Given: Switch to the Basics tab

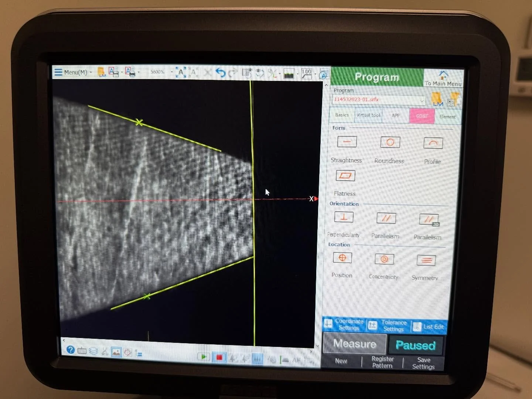Looking at the screenshot, I should [341, 115].
